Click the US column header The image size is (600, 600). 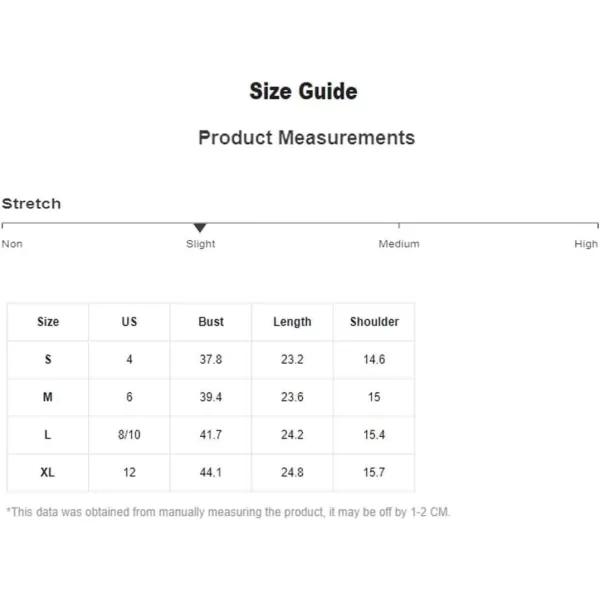coord(129,321)
